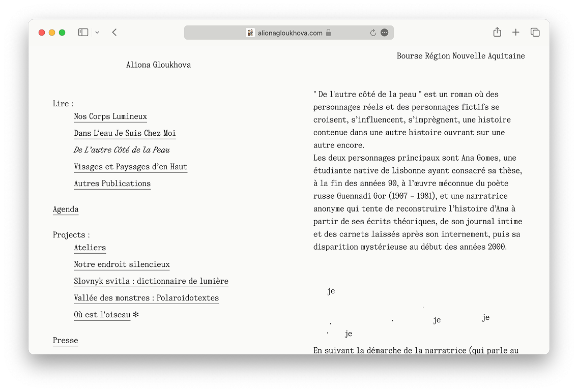Open the Presse page

[66, 341]
